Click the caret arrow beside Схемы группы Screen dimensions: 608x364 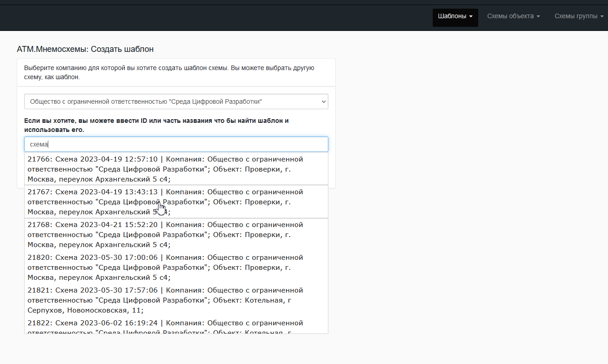point(602,17)
